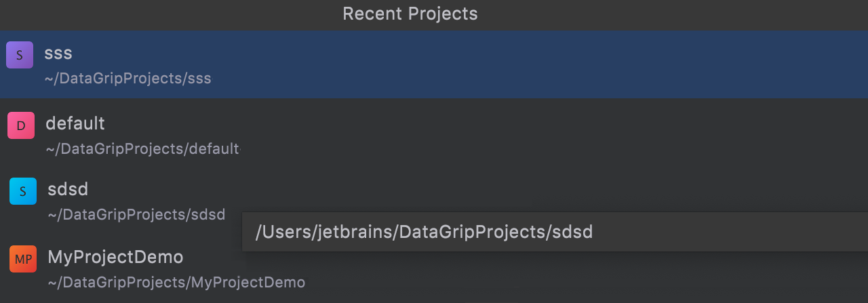Click the ~/DataGripProjects/sdsd path under sdsd
Viewport: 868px width, 303px height.
pyautogui.click(x=136, y=215)
